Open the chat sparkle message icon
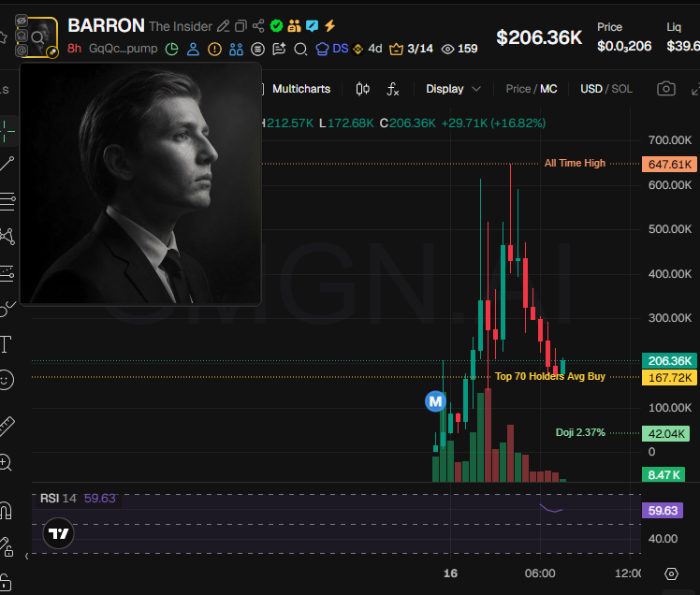The height and width of the screenshot is (595, 700). [279, 49]
